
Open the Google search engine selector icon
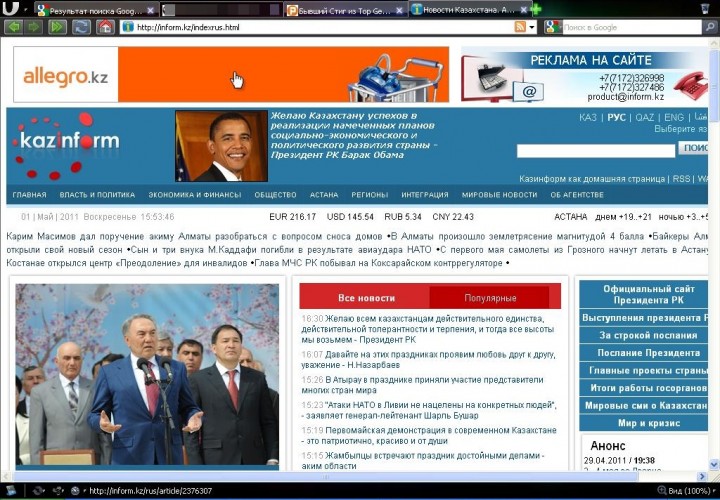(x=553, y=27)
